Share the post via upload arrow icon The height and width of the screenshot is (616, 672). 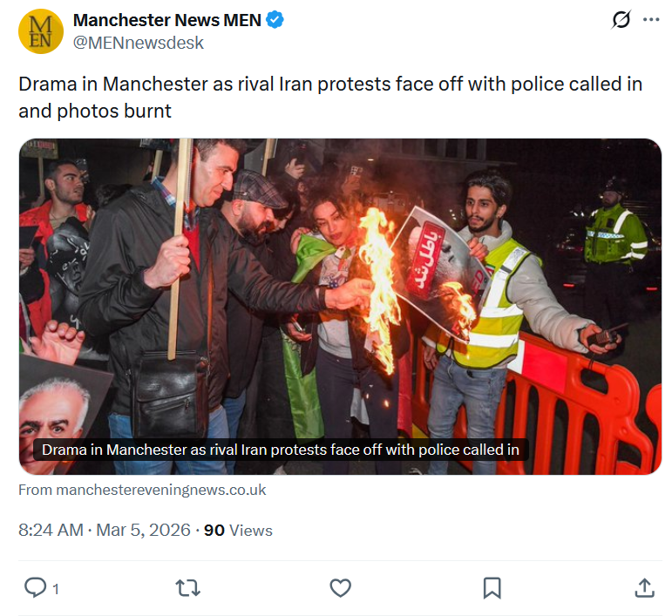pyautogui.click(x=645, y=588)
